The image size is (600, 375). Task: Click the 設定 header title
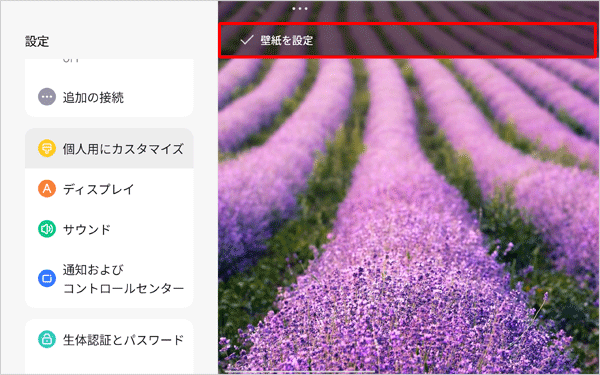tap(37, 41)
